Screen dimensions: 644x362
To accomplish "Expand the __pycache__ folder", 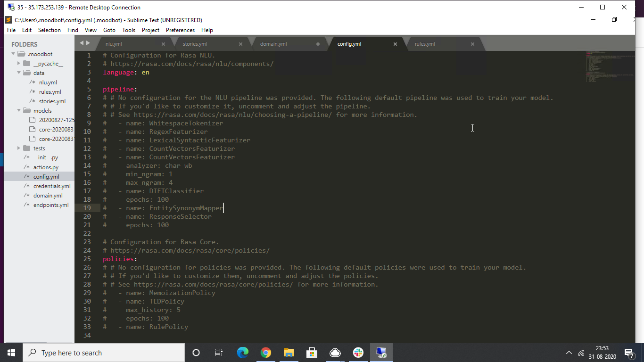I will pyautogui.click(x=19, y=64).
